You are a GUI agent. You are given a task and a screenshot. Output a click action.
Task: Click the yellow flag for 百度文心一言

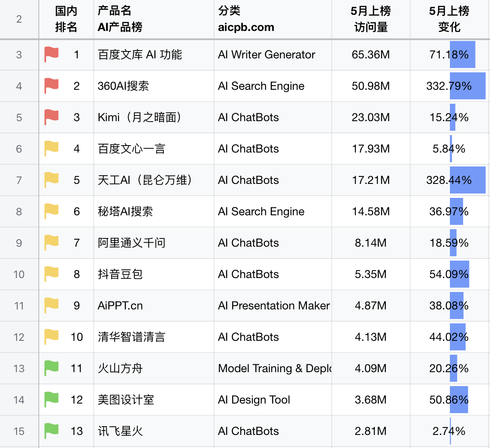51,149
